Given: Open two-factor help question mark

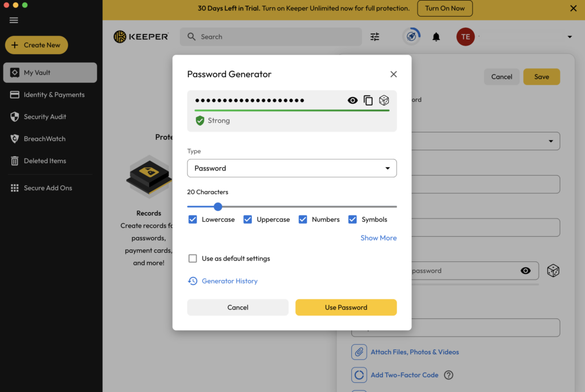Looking at the screenshot, I should pyautogui.click(x=448, y=375).
